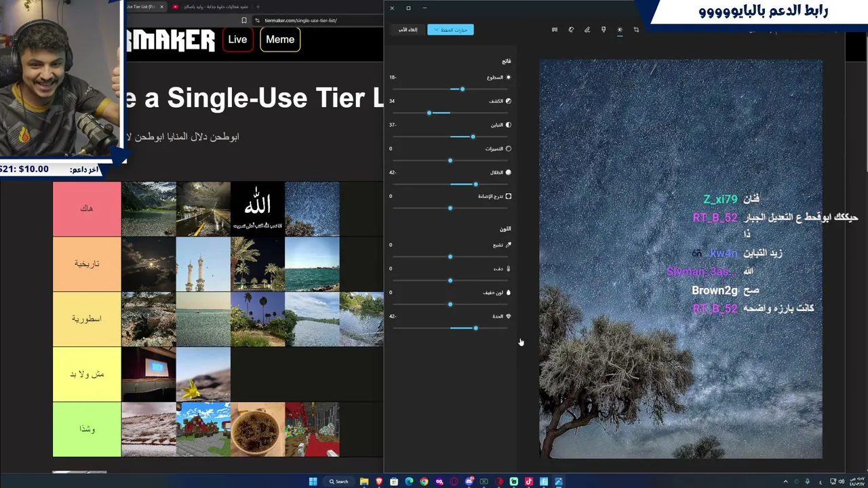Open Google Chrome from the taskbar
Image resolution: width=868 pixels, height=488 pixels.
424,482
